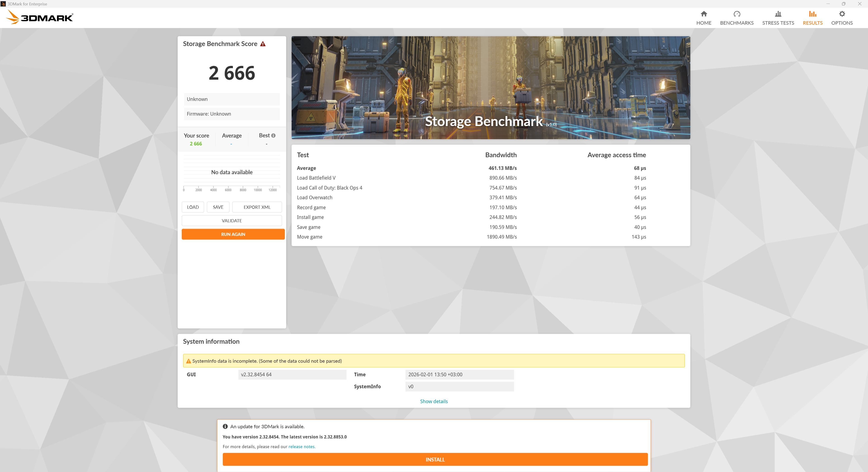Install the 3DMark update
Viewport: 868px width, 472px height.
click(x=435, y=460)
